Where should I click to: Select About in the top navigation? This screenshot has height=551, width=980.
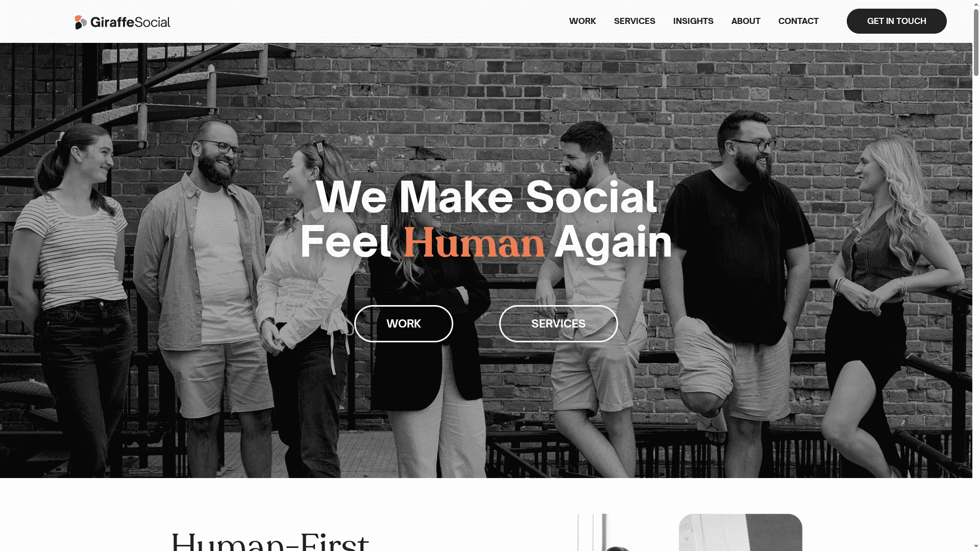(746, 21)
